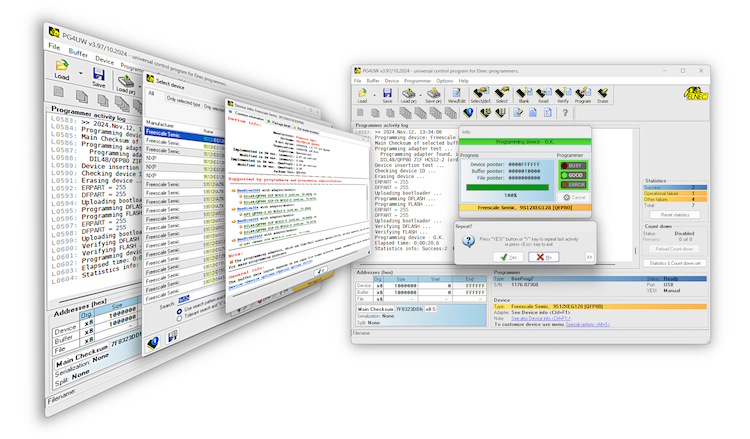Click the 'Elapsed time: 0:00:20.6' log line in right window

point(406,243)
